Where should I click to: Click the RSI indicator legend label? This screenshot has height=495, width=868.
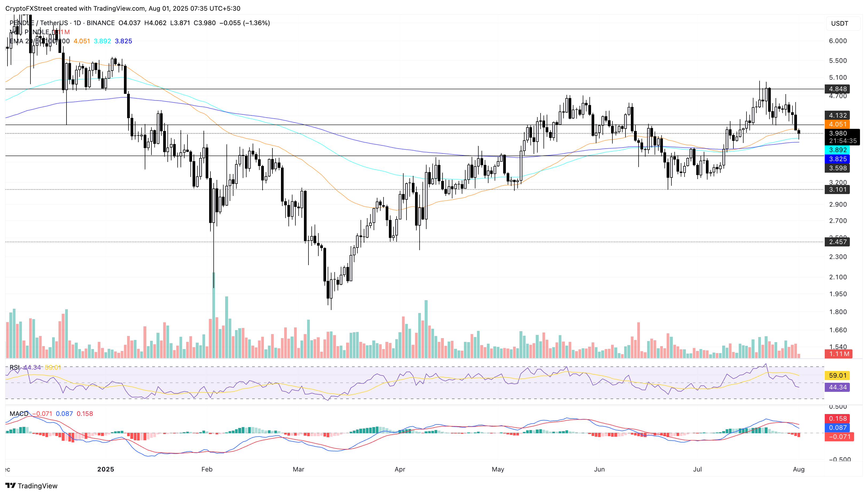coord(14,368)
